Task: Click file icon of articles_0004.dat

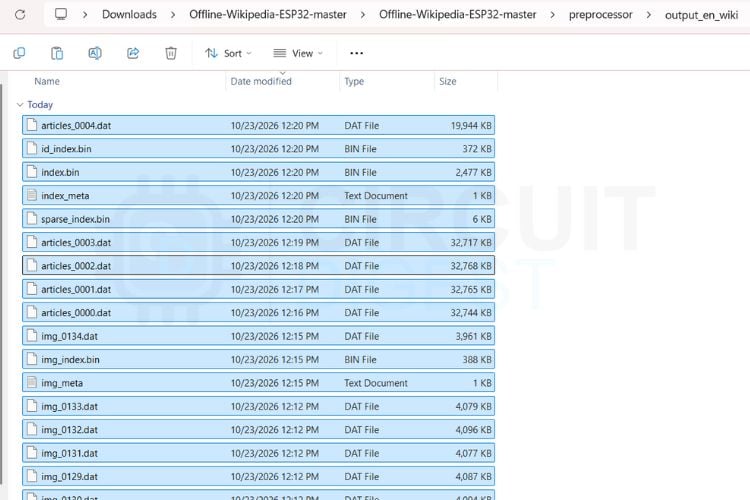Action: [32, 125]
